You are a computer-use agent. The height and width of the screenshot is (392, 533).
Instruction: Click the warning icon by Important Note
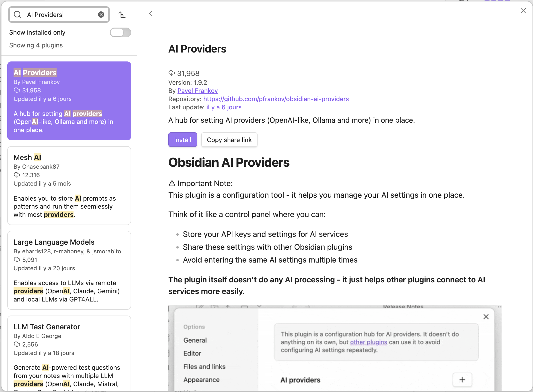(x=172, y=183)
